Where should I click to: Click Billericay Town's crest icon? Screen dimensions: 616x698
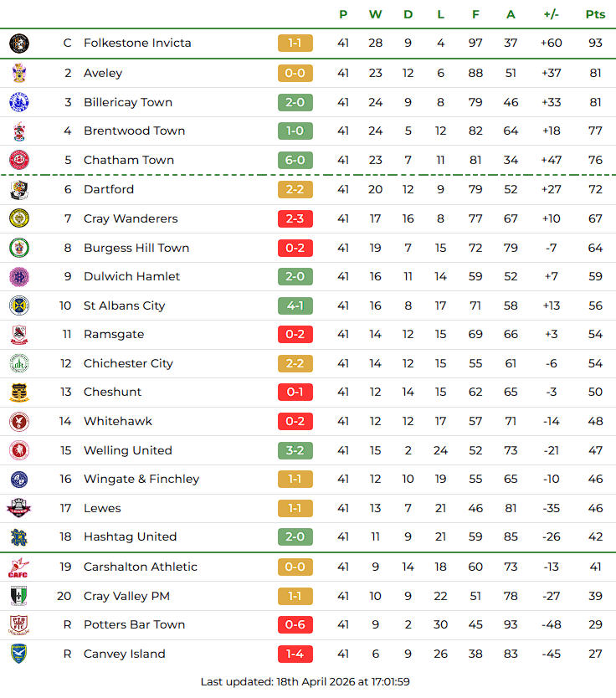(x=19, y=102)
